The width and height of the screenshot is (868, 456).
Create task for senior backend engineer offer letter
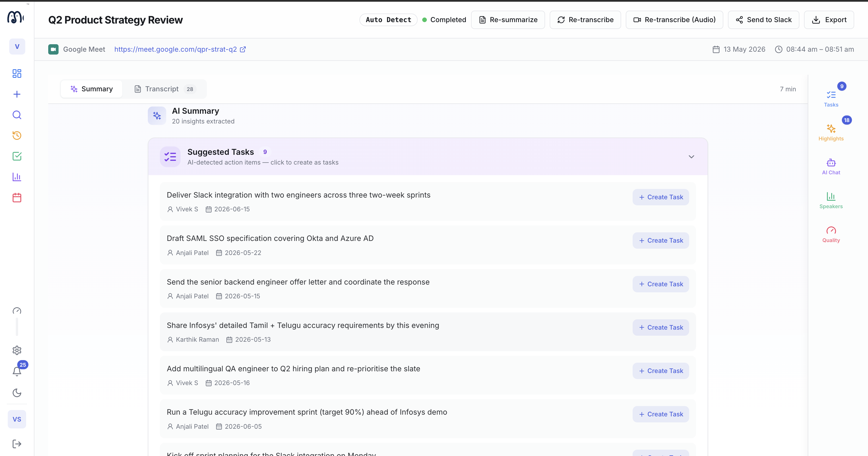point(661,284)
